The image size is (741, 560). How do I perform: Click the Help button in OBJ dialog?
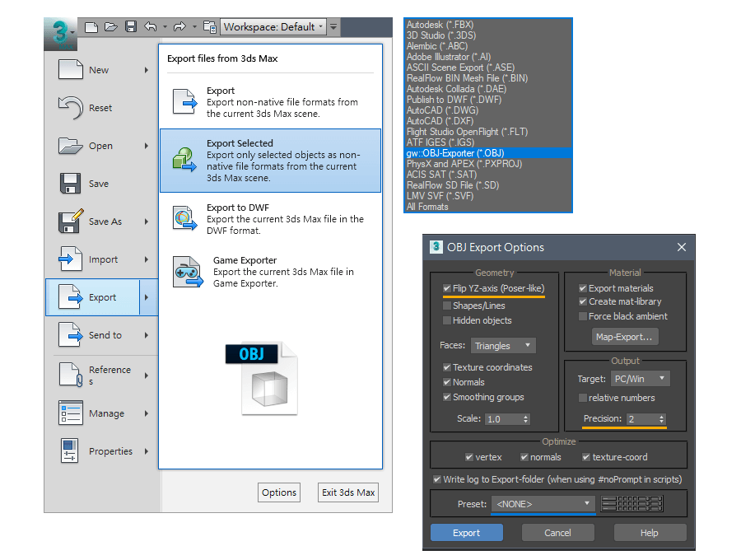click(x=650, y=533)
